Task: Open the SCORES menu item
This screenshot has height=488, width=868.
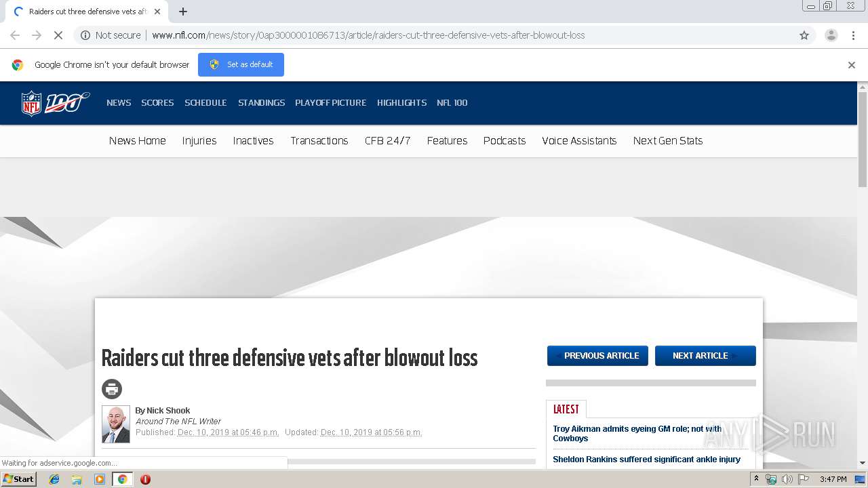Action: (x=157, y=103)
